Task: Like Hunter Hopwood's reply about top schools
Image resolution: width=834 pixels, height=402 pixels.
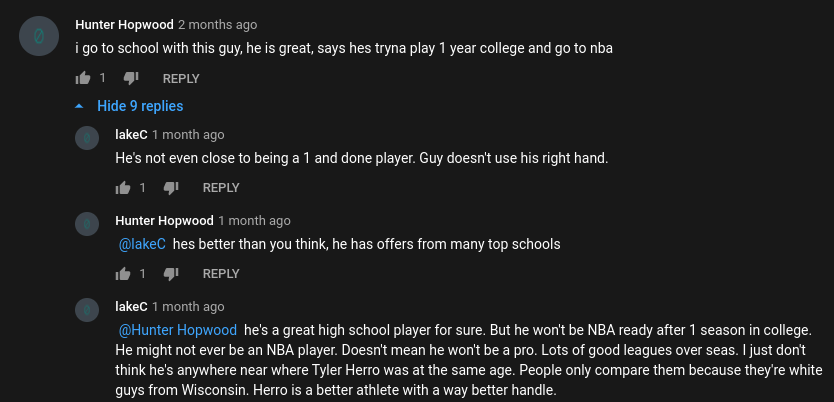Action: pyautogui.click(x=123, y=273)
